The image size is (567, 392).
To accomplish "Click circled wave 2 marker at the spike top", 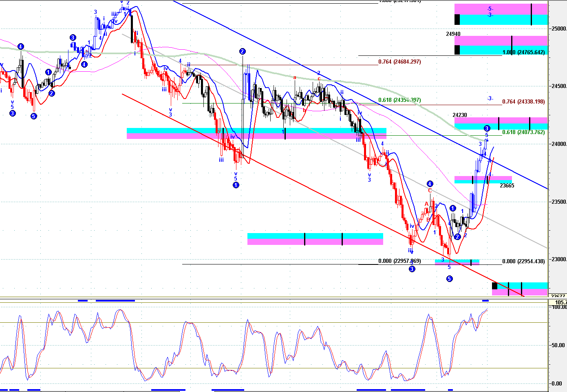I will coord(242,51).
